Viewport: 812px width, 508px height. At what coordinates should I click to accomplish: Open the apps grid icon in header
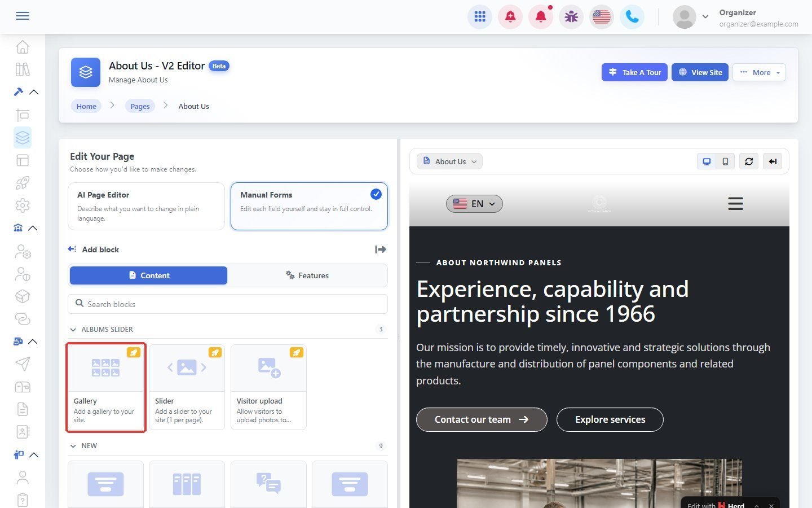pyautogui.click(x=480, y=17)
